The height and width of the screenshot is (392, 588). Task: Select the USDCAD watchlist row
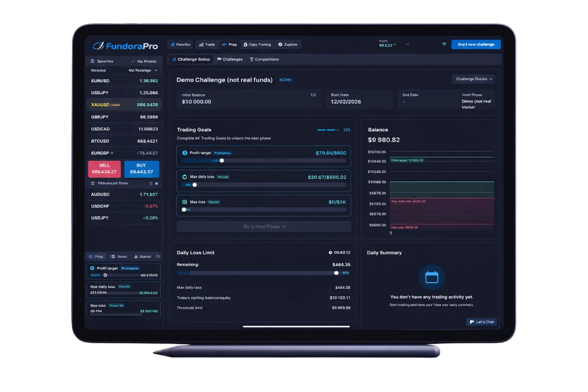pyautogui.click(x=124, y=129)
